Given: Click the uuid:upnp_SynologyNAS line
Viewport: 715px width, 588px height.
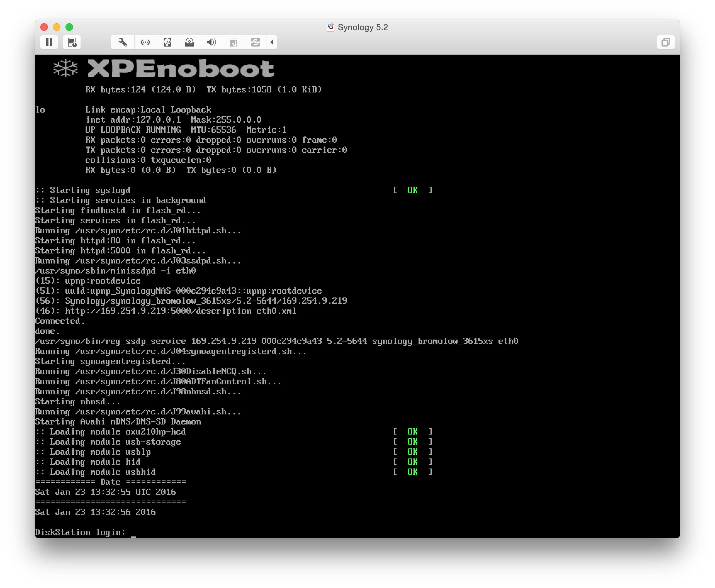Looking at the screenshot, I should click(x=179, y=291).
